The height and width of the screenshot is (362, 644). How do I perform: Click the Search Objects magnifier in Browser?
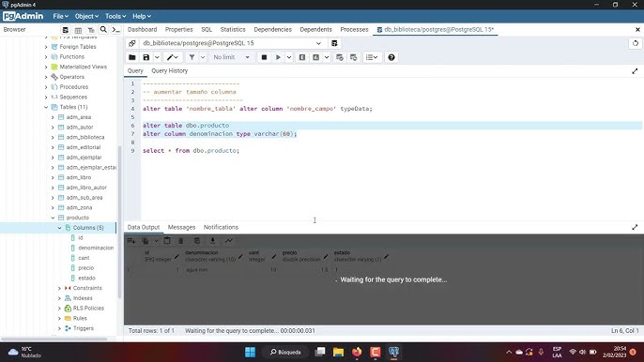(x=103, y=30)
